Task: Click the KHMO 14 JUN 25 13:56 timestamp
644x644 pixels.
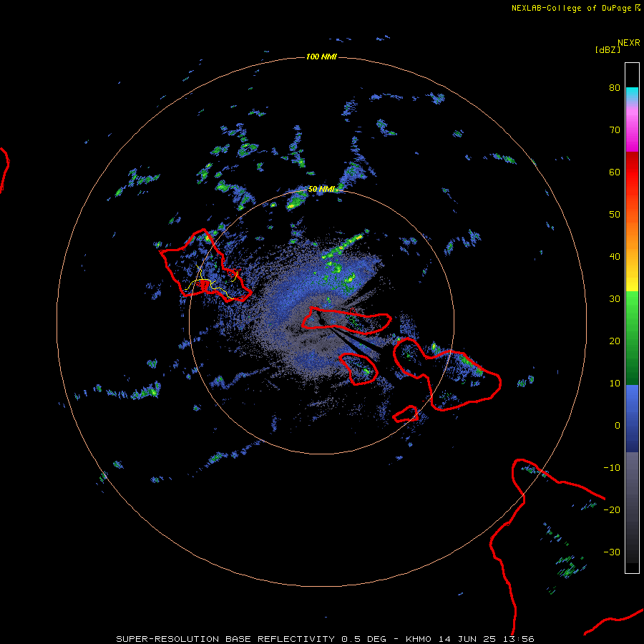Action: coord(470,639)
